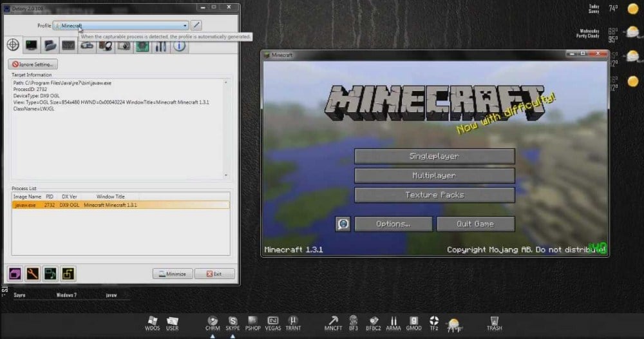Open Multiplayer in Minecraft menu
The image size is (644, 339).
(435, 175)
